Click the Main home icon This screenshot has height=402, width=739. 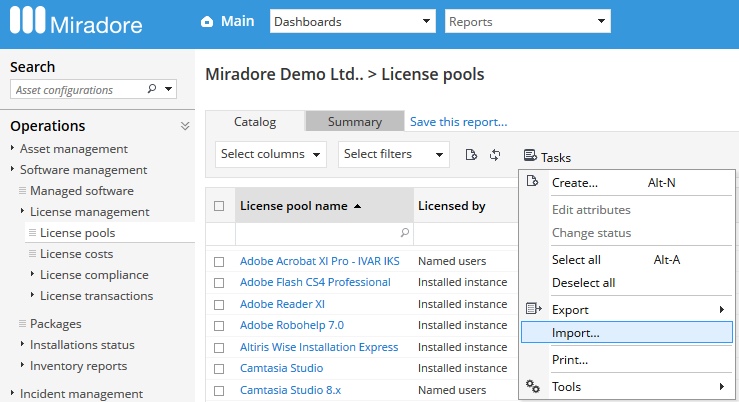coord(207,22)
